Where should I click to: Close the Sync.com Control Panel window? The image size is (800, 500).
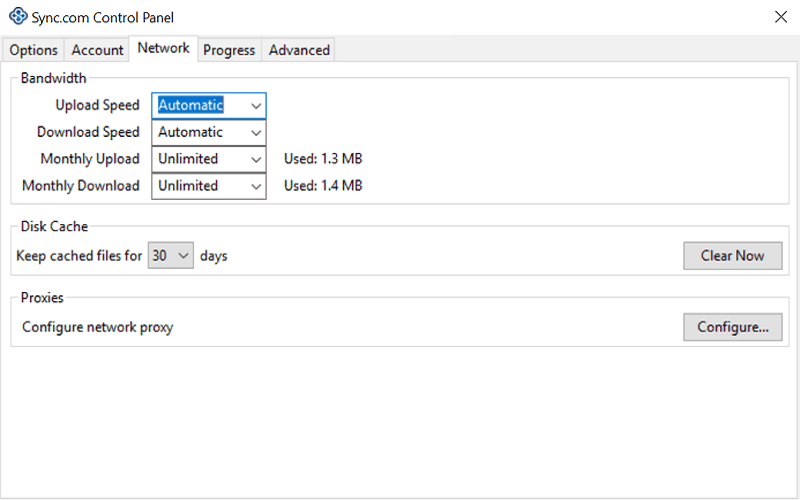click(x=781, y=17)
